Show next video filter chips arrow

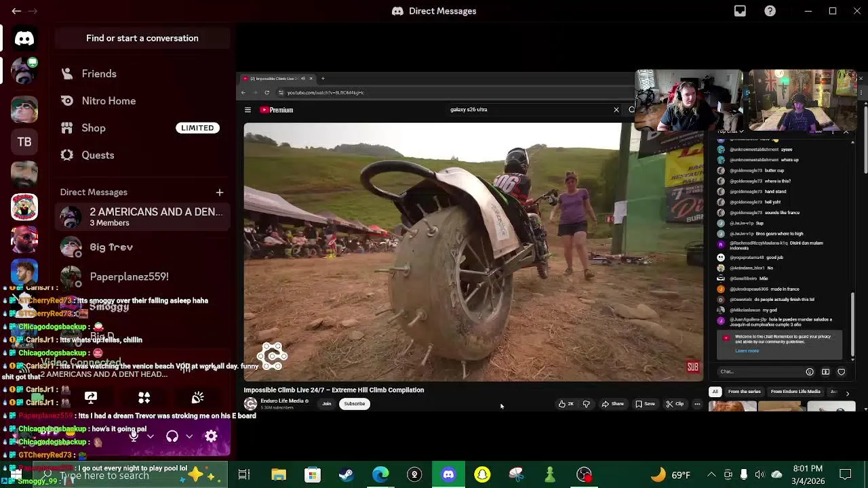click(847, 393)
